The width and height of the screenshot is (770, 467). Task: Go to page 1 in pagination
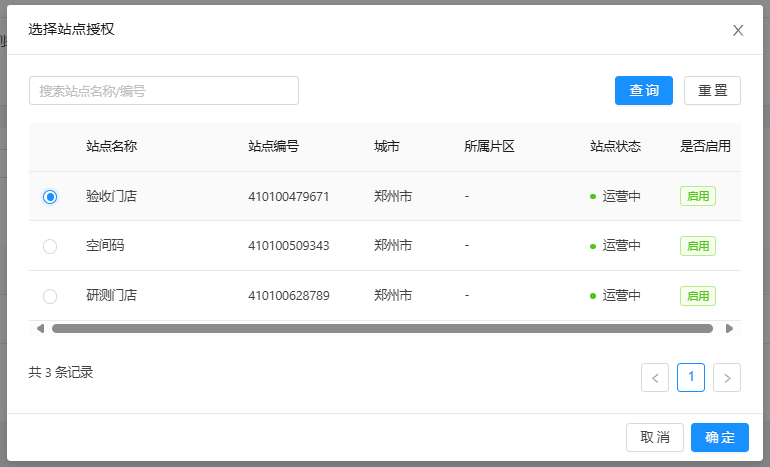click(691, 377)
